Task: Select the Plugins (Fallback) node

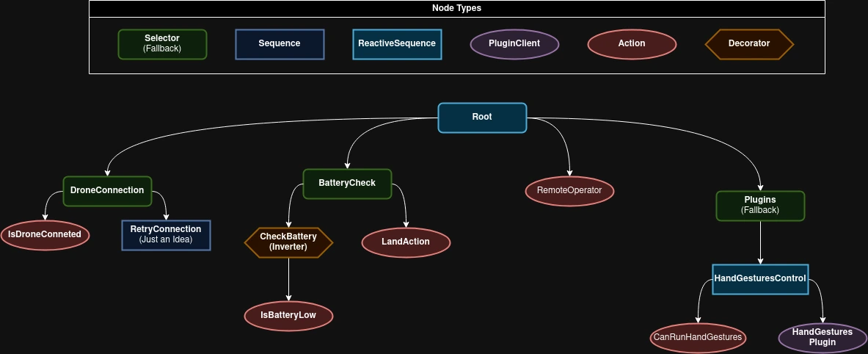Action: click(x=760, y=206)
